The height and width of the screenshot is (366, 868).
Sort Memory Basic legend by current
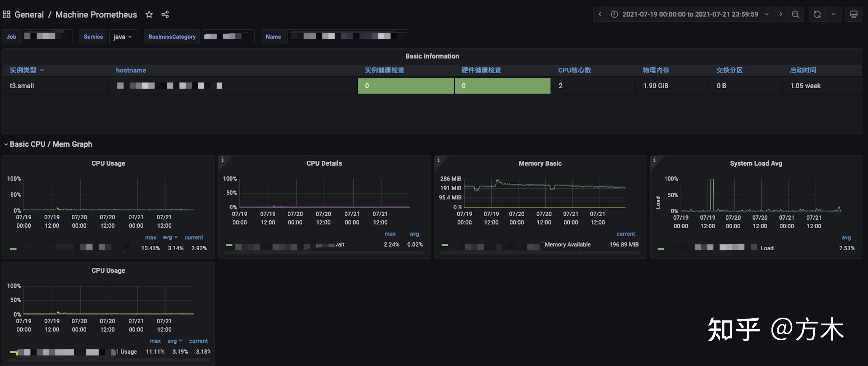click(x=626, y=234)
